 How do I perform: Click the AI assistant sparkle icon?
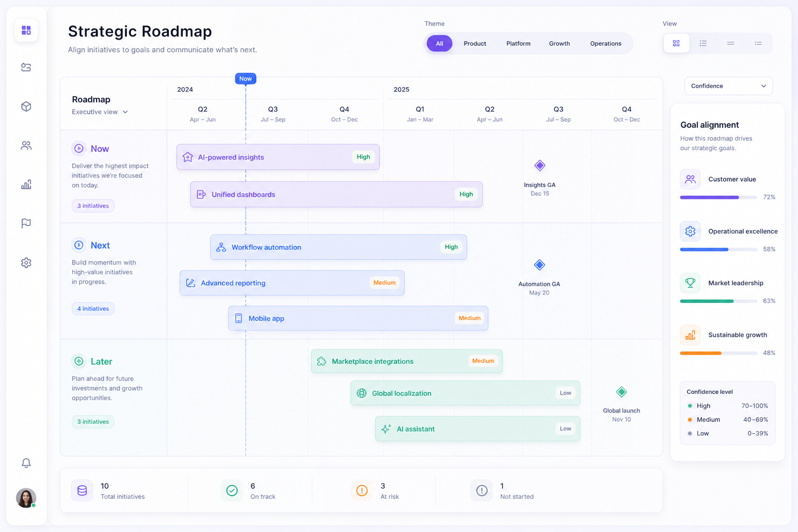[x=386, y=429]
